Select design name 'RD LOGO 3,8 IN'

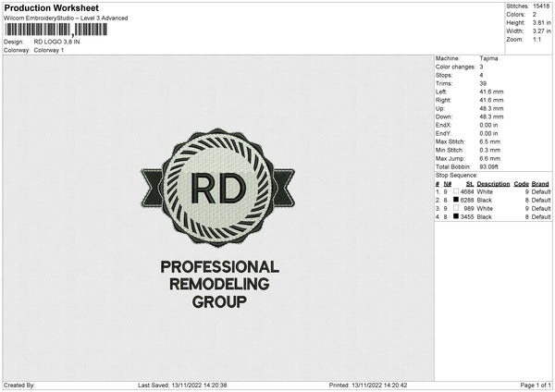56,42
